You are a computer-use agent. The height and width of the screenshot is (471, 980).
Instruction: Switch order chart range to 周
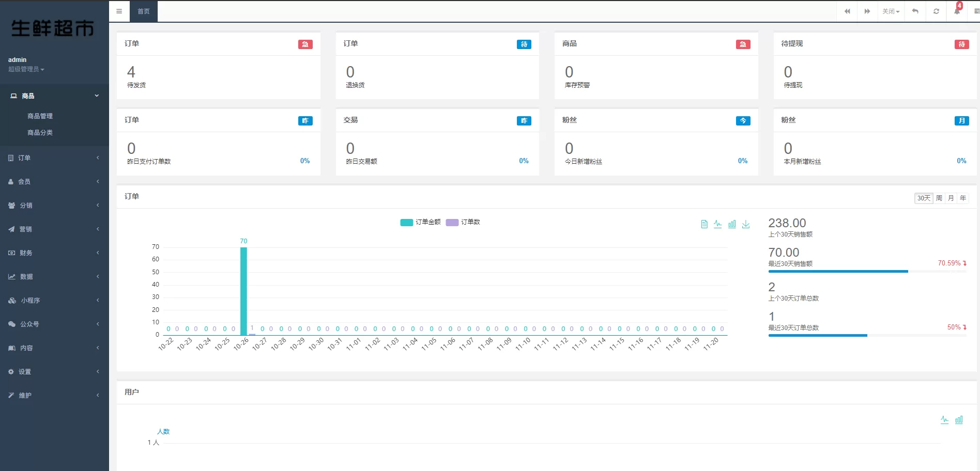(x=939, y=198)
